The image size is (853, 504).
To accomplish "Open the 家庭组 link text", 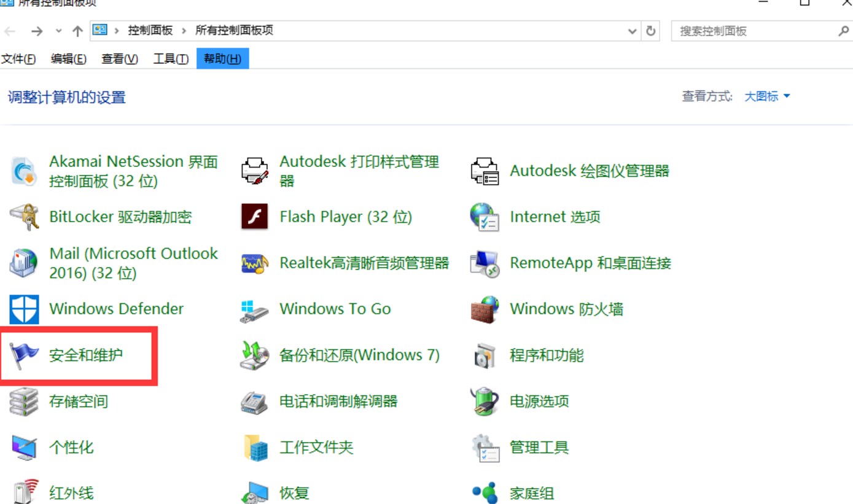I will click(x=532, y=493).
